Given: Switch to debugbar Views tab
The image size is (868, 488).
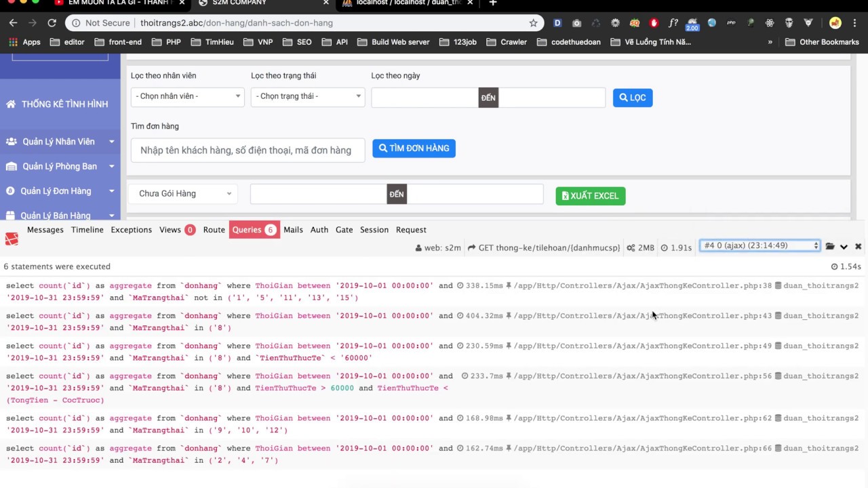Looking at the screenshot, I should click(x=178, y=230).
